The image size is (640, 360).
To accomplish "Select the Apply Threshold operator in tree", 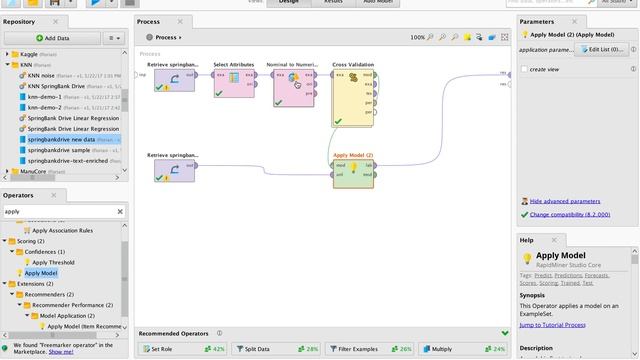I will (x=53, y=262).
